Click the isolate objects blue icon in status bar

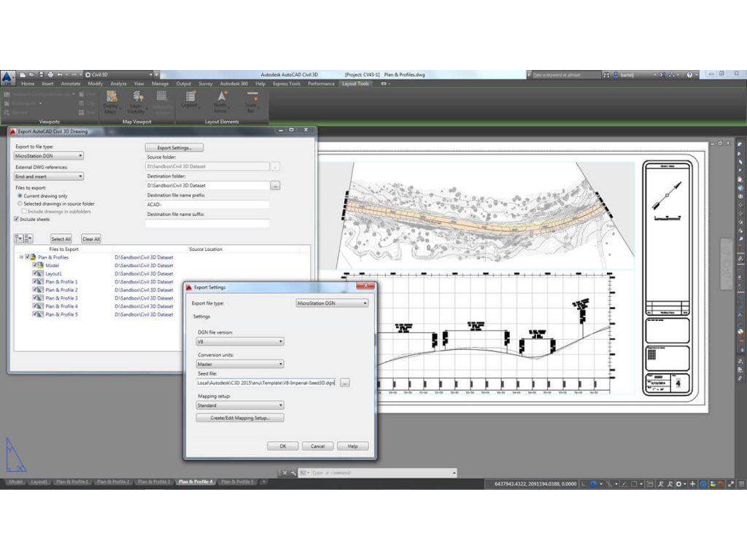703,484
